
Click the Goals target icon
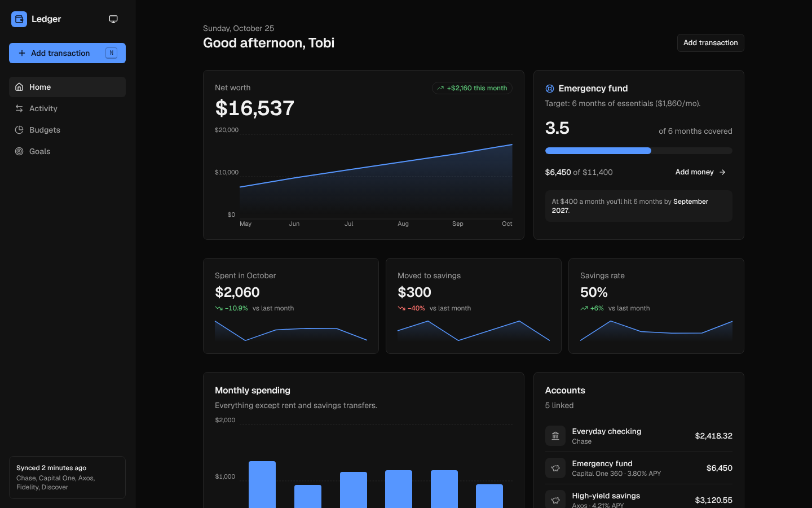point(19,151)
